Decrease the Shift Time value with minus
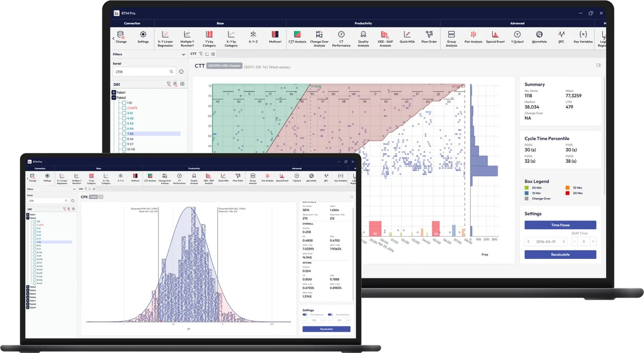This screenshot has width=644, height=353. [575, 241]
